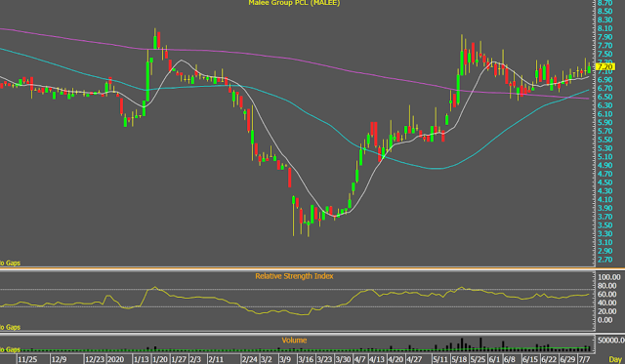Viewport: 625px width, 364px height.
Task: Click the 50000.0 volume axis value
Action: pos(610,341)
